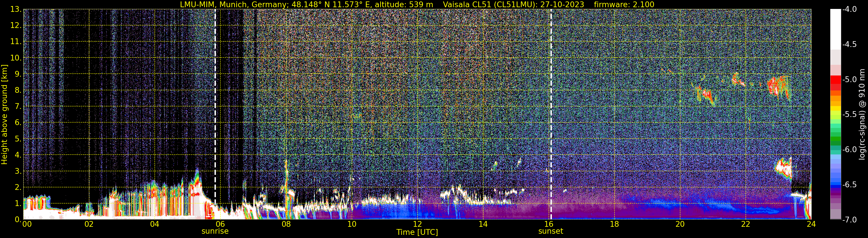Click the 12 time tick label
Screen dimensions: 868x238
(417, 224)
